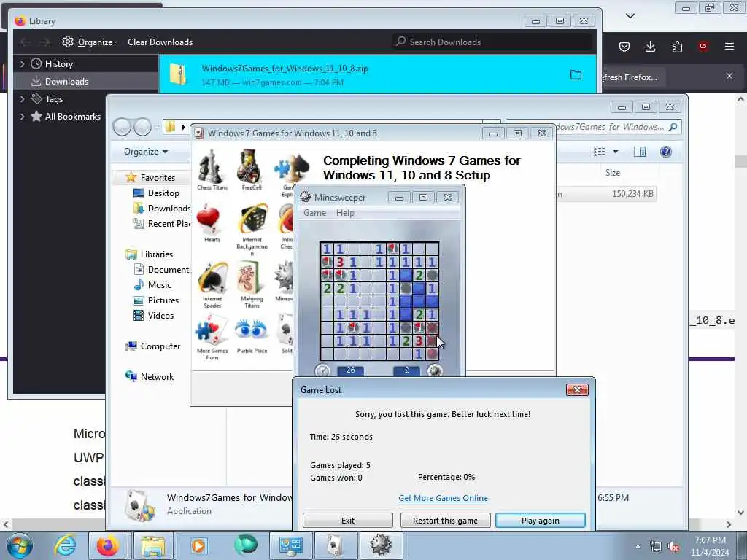Open Minesweeper Help menu
The width and height of the screenshot is (747, 560).
pyautogui.click(x=345, y=213)
